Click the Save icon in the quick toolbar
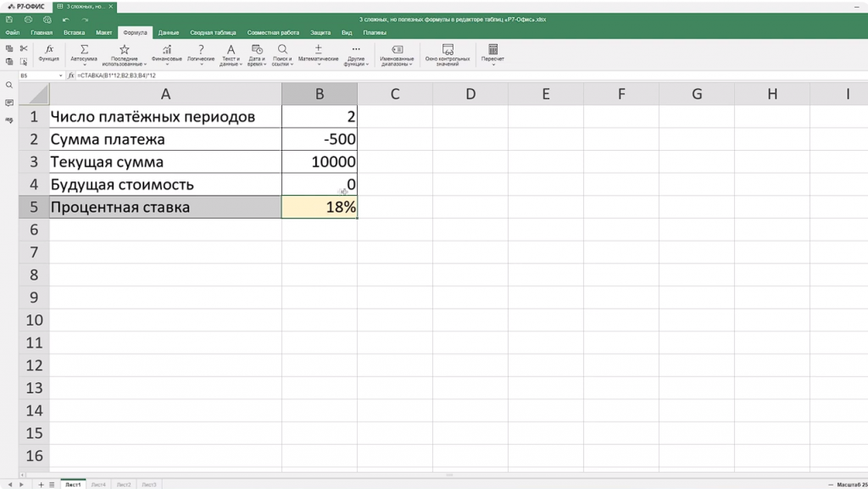 tap(9, 19)
